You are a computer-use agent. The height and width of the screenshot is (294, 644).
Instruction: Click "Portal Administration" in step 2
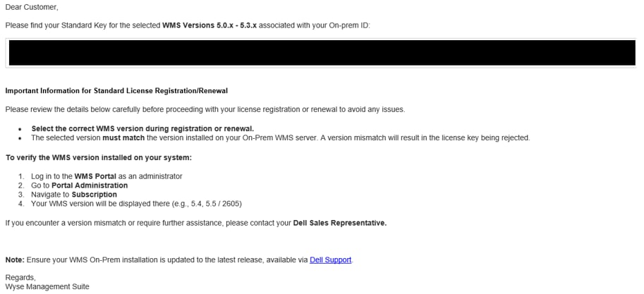(x=90, y=185)
